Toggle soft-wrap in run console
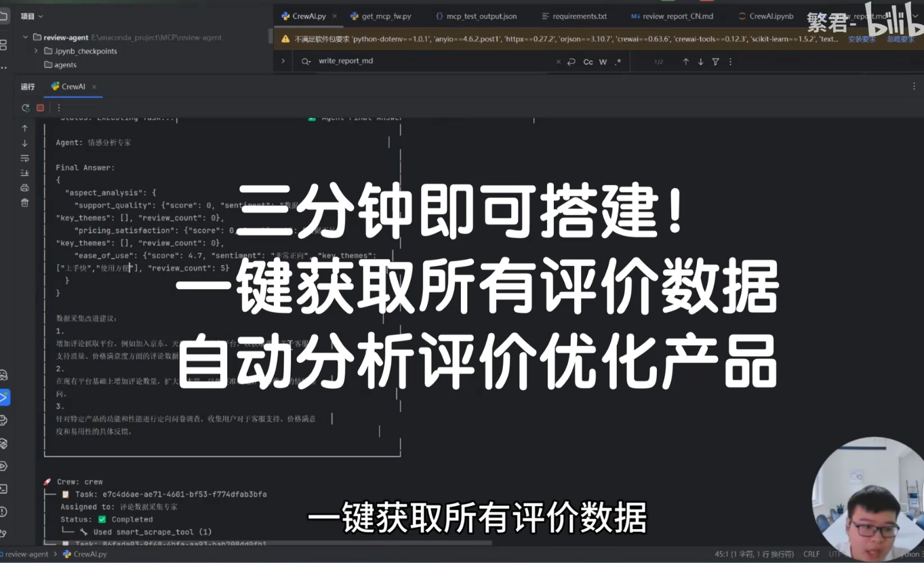 (x=25, y=158)
